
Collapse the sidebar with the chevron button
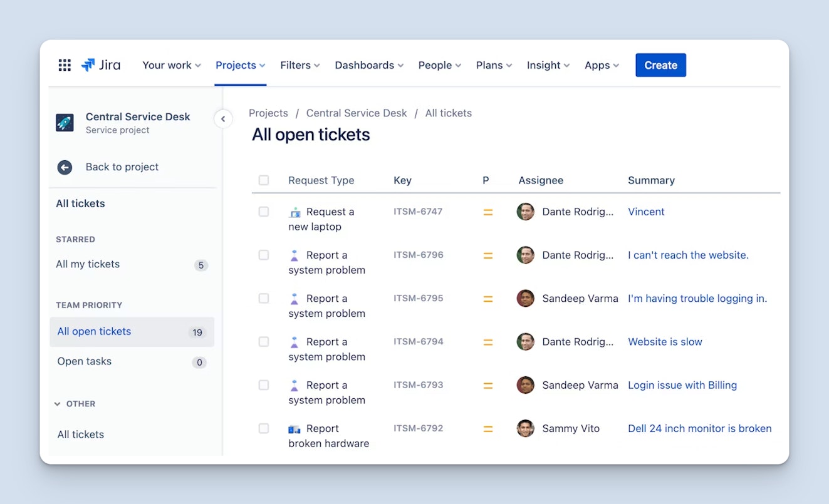pos(223,119)
